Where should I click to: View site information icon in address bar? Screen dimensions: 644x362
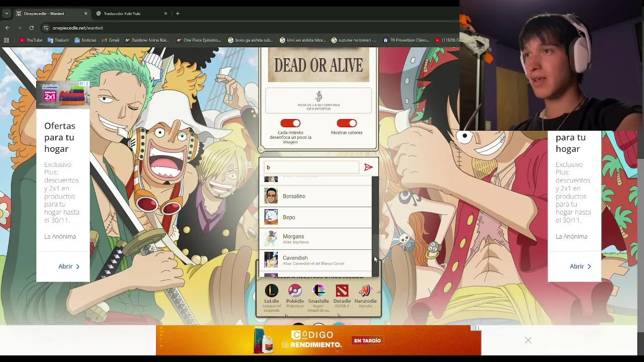pyautogui.click(x=46, y=28)
